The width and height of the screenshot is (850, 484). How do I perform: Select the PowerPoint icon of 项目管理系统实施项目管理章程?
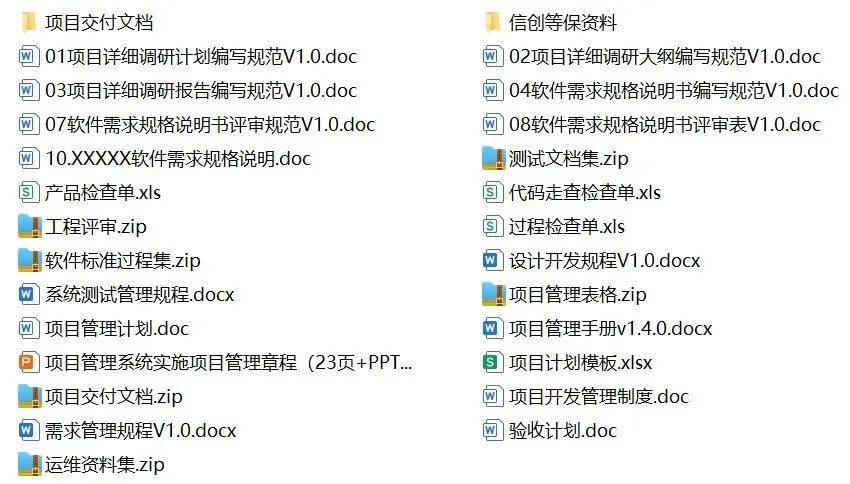click(28, 363)
